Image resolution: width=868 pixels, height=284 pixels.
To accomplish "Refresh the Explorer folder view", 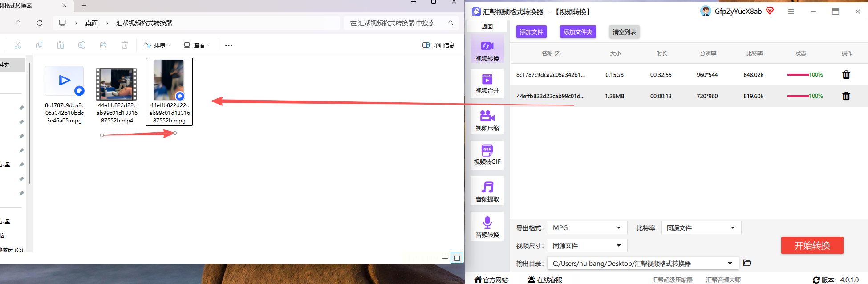I will 40,23.
